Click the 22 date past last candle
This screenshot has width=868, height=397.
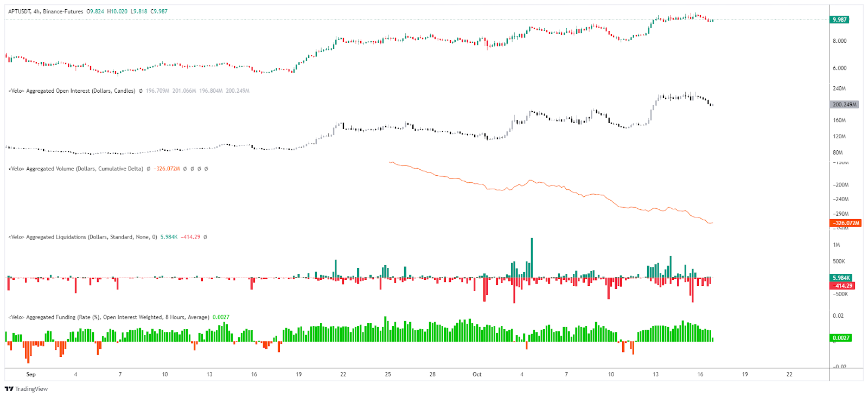[x=789, y=374]
